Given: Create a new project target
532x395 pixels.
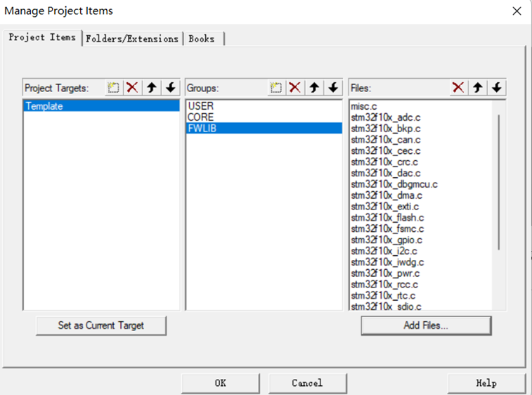Looking at the screenshot, I should [113, 88].
